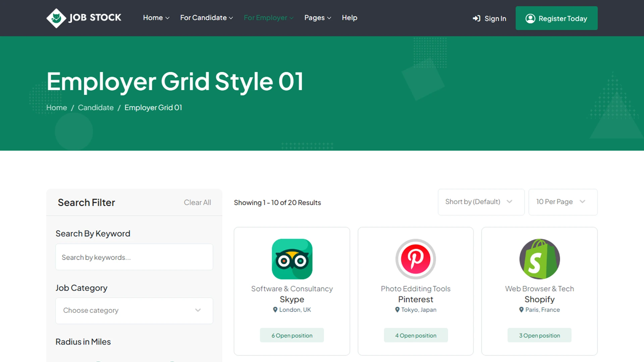Click the London, UK location text
The image size is (644, 362).
[x=295, y=310]
